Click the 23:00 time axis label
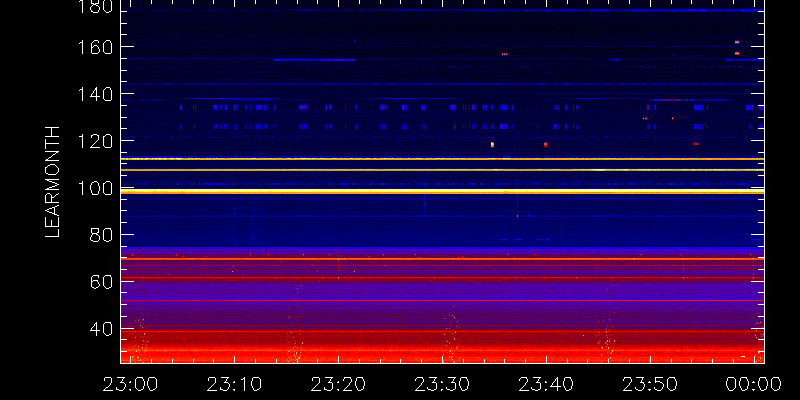Image resolution: width=800 pixels, height=400 pixels. [130, 384]
